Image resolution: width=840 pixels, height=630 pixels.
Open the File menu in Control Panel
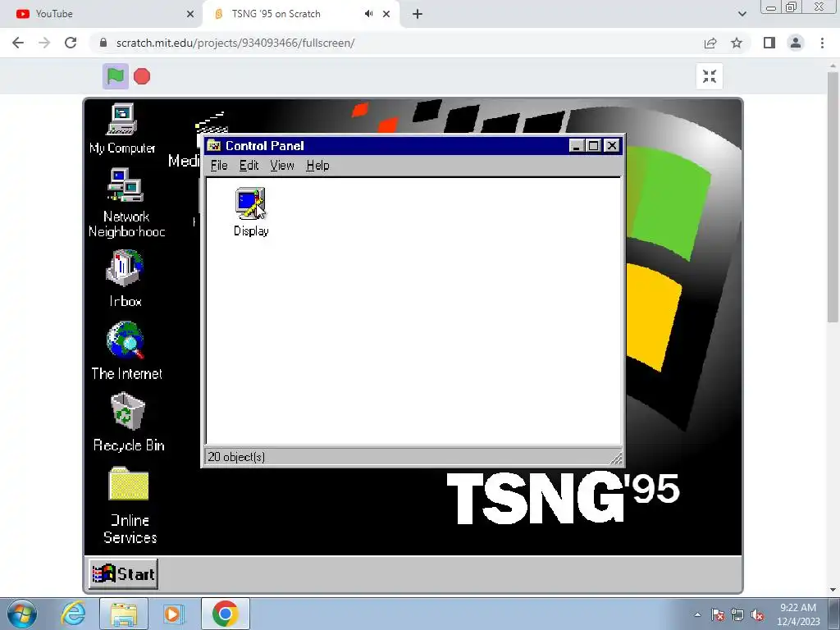[x=219, y=166]
